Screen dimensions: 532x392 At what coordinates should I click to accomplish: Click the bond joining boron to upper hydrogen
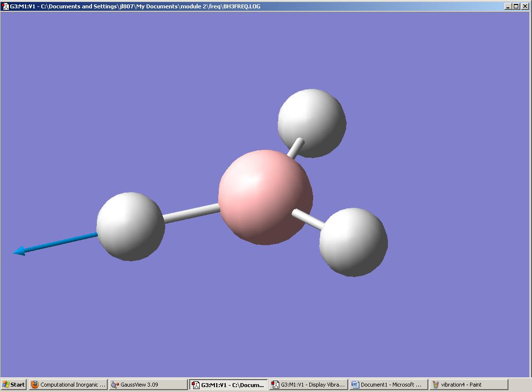point(296,147)
